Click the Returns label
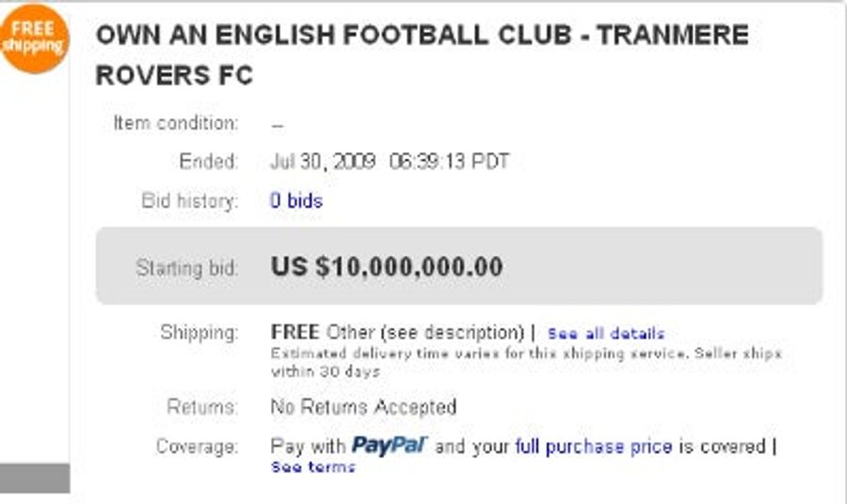The image size is (847, 504). [202, 407]
